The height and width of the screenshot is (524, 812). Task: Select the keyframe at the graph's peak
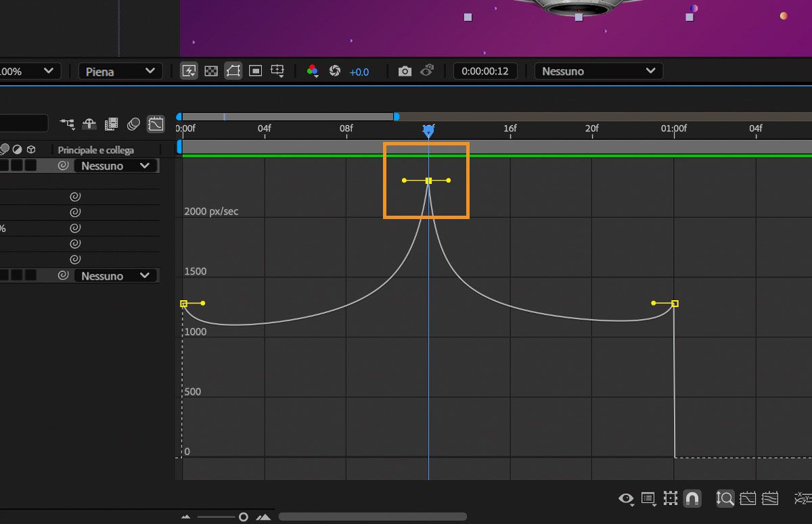(428, 181)
